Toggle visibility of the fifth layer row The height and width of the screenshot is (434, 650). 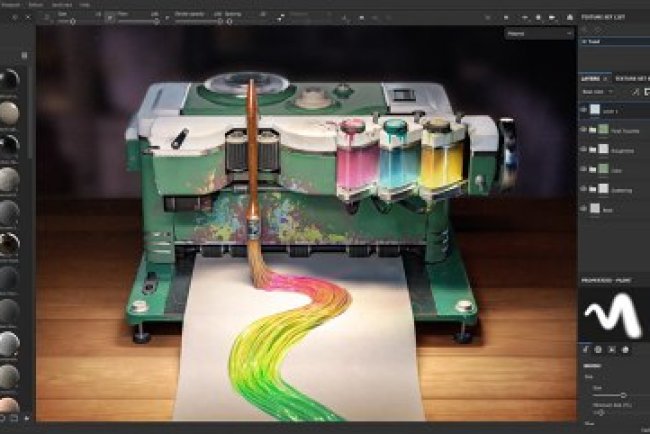[x=584, y=189]
